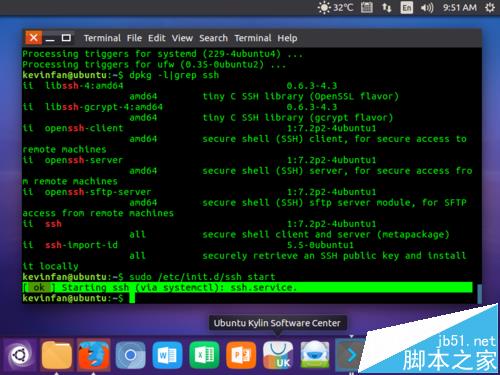Open the Help menu
500x375 pixels.
[x=287, y=38]
